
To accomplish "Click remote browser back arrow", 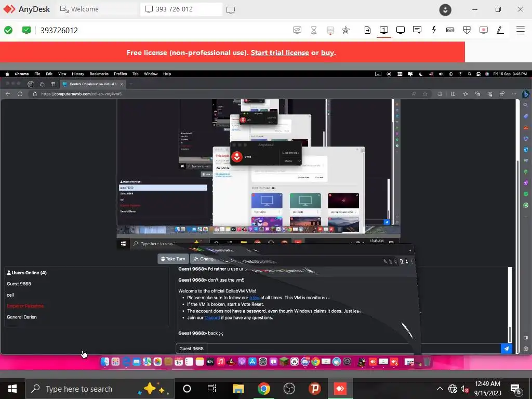I will [8, 94].
